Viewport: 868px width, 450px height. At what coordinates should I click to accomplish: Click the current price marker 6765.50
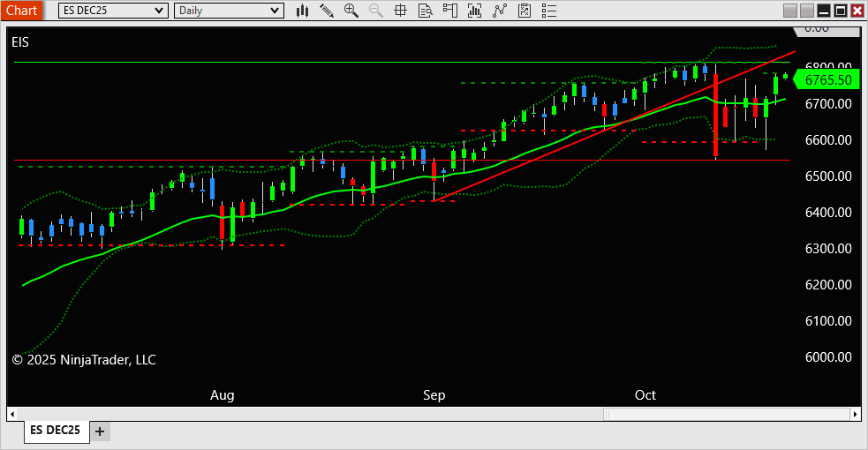826,79
